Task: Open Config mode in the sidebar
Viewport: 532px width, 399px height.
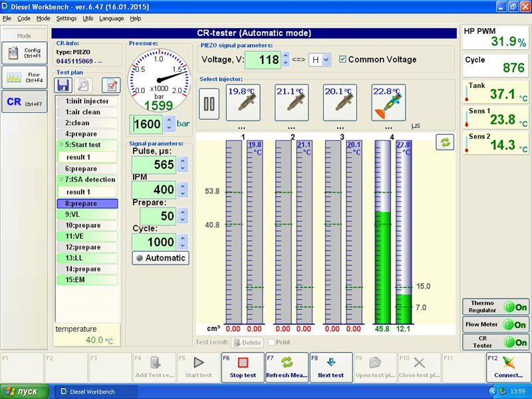Action: click(25, 53)
